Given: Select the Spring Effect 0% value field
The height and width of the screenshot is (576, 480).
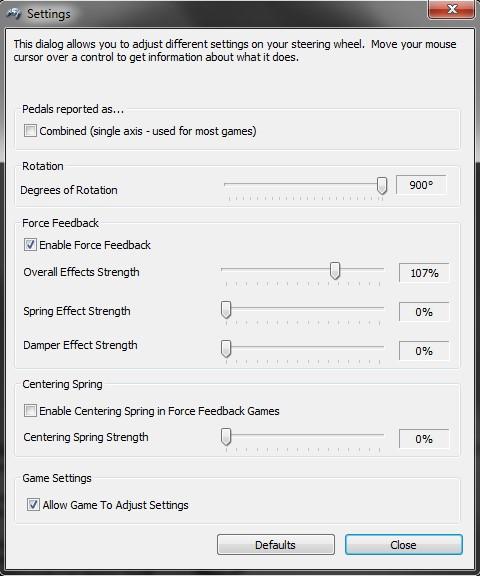Looking at the screenshot, I should coord(424,312).
